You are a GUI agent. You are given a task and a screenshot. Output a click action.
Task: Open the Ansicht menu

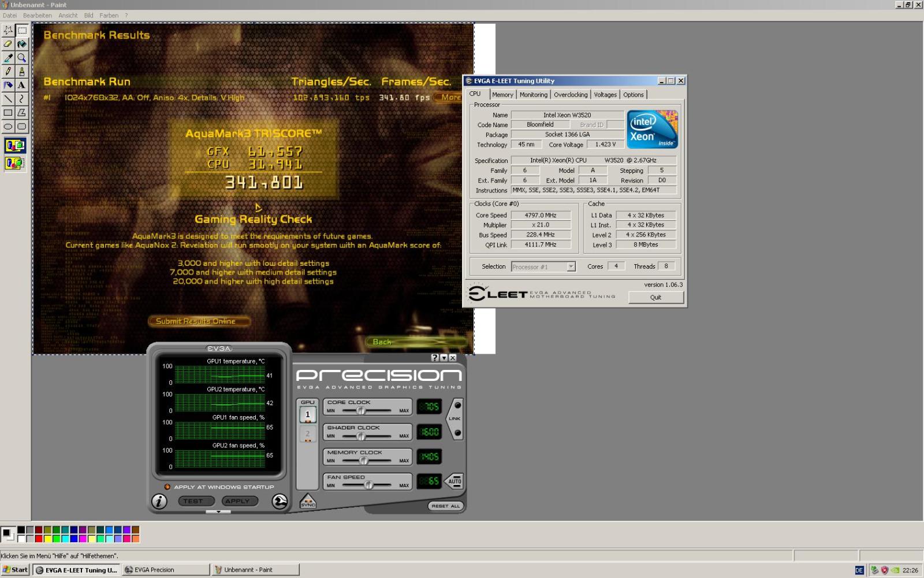pos(68,16)
